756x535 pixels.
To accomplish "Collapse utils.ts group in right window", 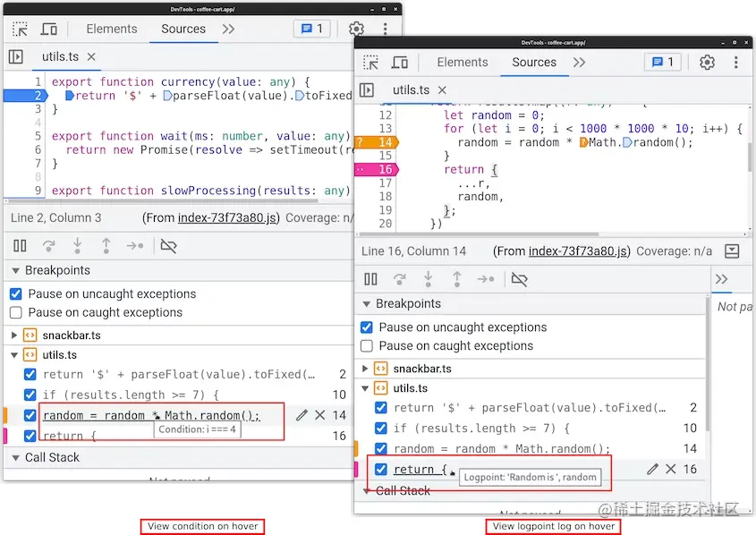I will pos(365,388).
